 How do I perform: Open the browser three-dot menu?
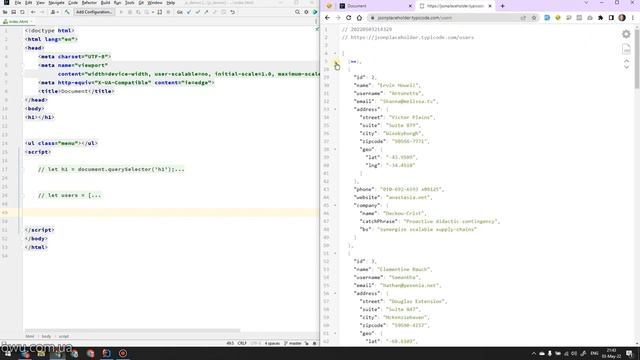tap(633, 18)
